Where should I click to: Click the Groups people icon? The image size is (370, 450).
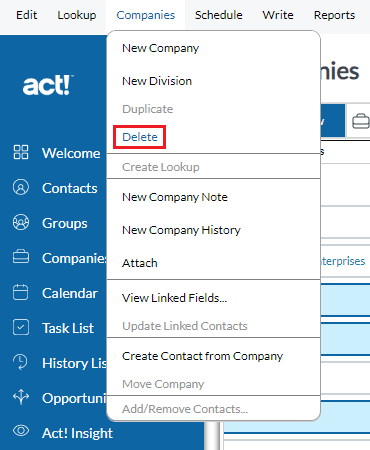[x=21, y=222]
